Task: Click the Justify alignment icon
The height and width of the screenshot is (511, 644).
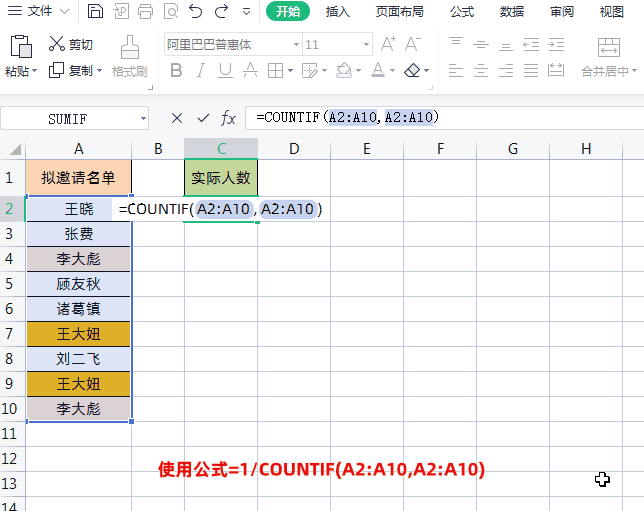Action: tap(531, 71)
